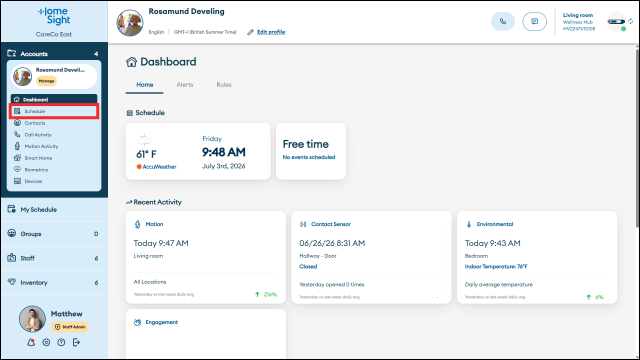Open settings gear icon
640x360 pixels.
pyautogui.click(x=46, y=342)
